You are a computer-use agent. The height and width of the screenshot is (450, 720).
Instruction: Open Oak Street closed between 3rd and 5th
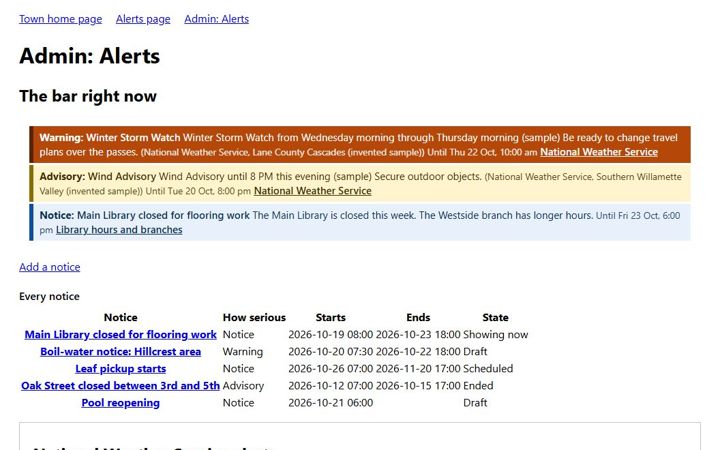pyautogui.click(x=120, y=386)
